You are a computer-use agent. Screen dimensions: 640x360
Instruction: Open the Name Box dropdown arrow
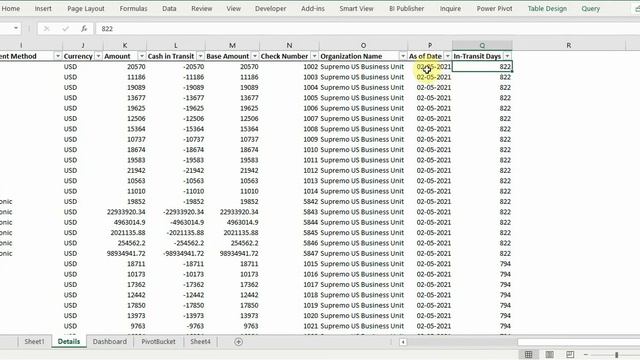click(16, 28)
